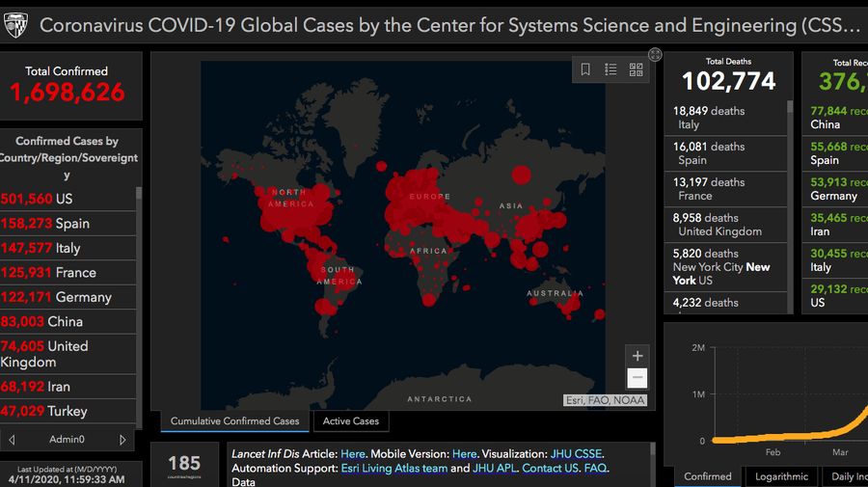The width and height of the screenshot is (868, 487).
Task: Go to previous Admin level with left arrow
Action: 12,440
